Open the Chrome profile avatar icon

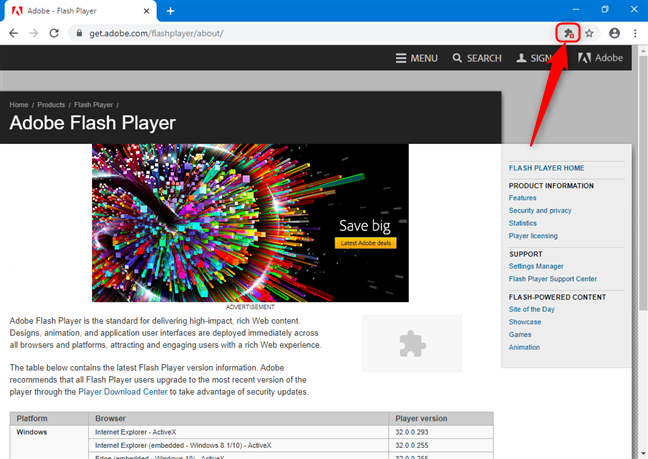615,33
